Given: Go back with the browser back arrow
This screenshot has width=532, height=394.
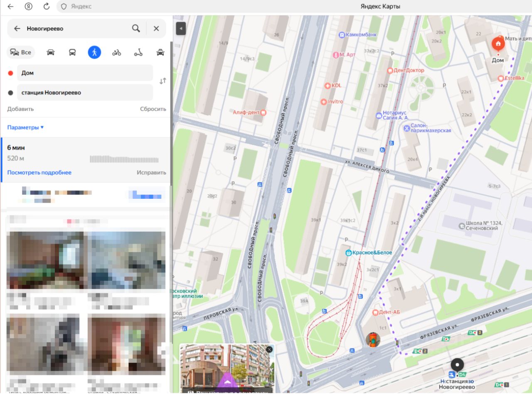Looking at the screenshot, I should tap(10, 6).
